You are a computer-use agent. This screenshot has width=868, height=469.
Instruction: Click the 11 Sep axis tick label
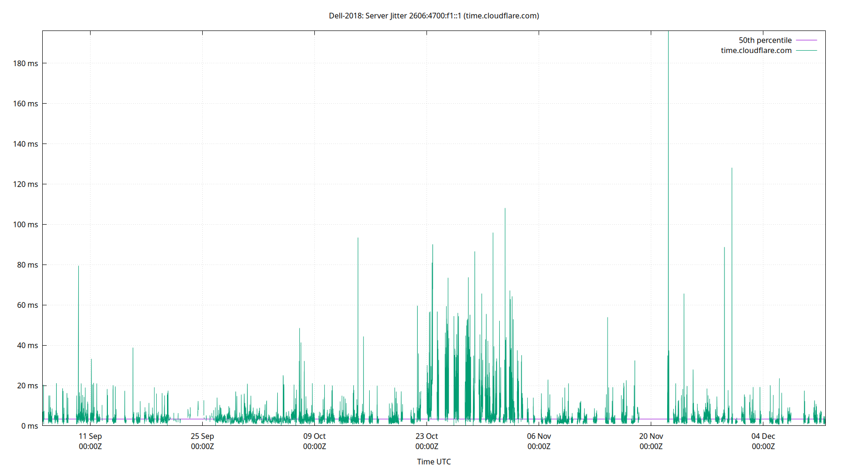pyautogui.click(x=90, y=436)
